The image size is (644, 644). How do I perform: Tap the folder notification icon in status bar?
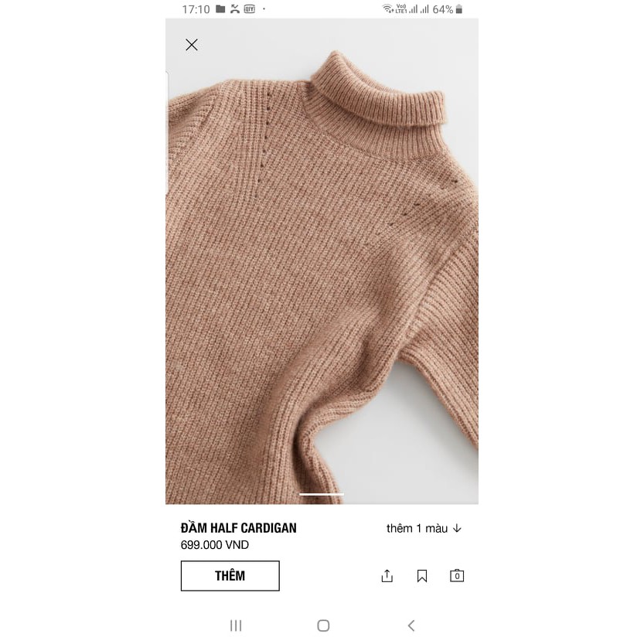[220, 9]
